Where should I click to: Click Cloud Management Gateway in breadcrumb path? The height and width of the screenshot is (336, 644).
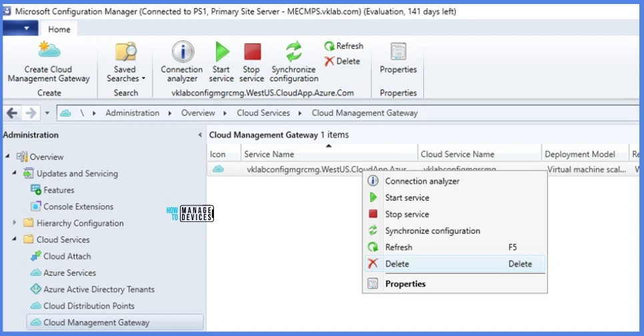pos(365,113)
